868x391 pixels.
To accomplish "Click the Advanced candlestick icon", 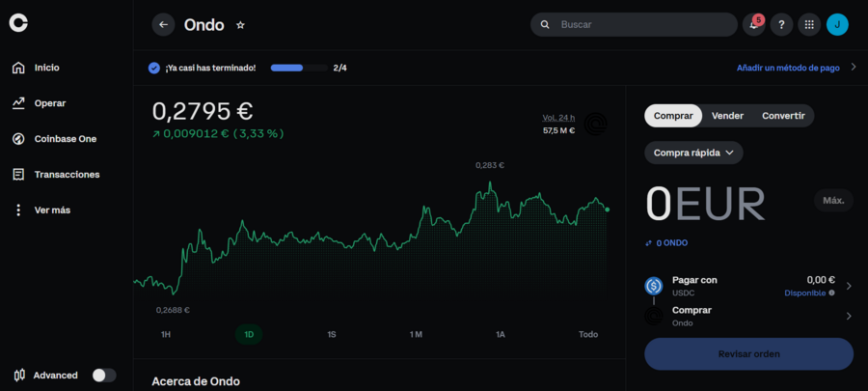I will pos(20,375).
